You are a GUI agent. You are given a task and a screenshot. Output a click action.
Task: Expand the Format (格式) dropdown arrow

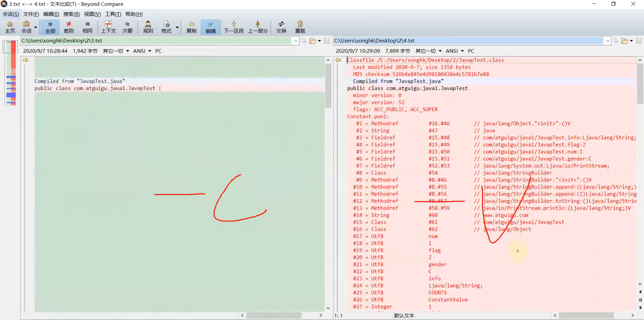pos(177,27)
